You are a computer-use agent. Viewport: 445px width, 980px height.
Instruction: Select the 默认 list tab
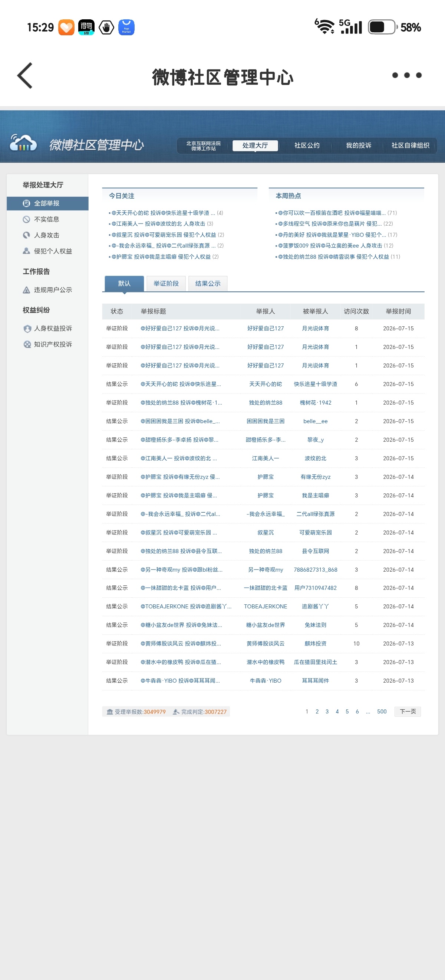point(124,284)
